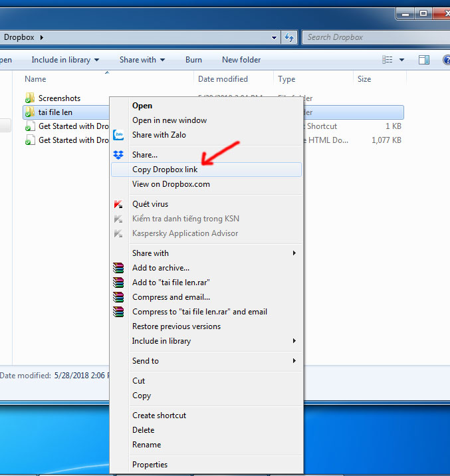Click WinRAR icon beside Compress and email...
The width and height of the screenshot is (450, 476).
click(x=119, y=297)
